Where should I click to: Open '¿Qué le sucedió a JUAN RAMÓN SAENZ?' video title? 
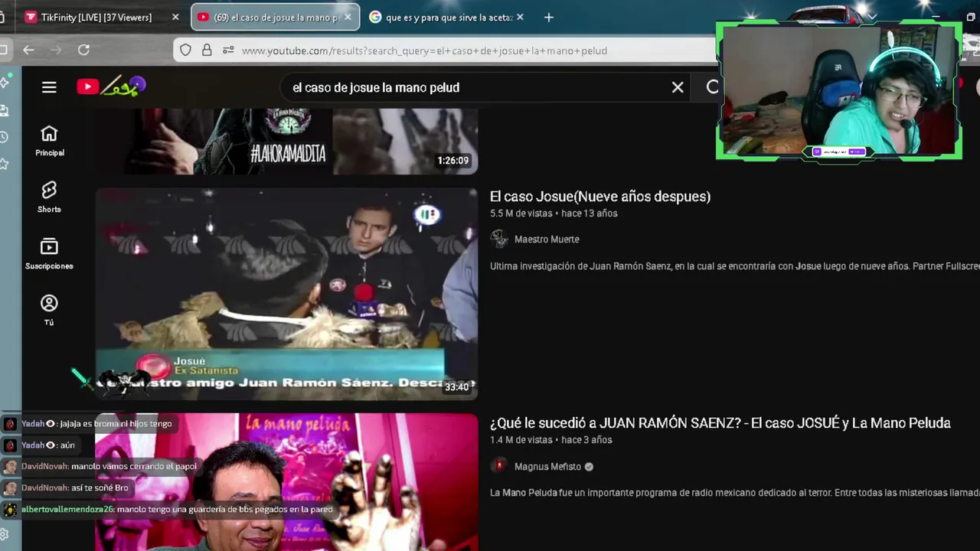coord(720,423)
